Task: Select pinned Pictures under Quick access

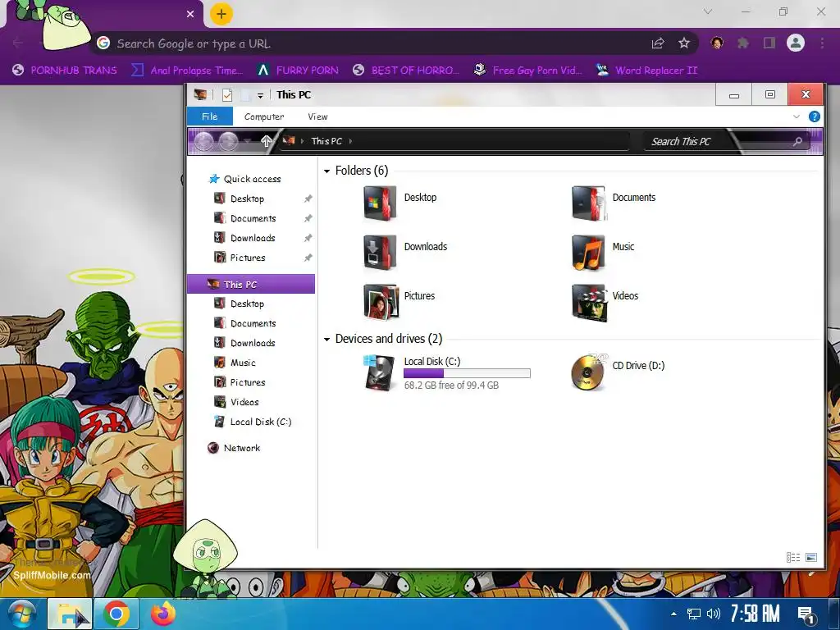Action: (x=248, y=258)
